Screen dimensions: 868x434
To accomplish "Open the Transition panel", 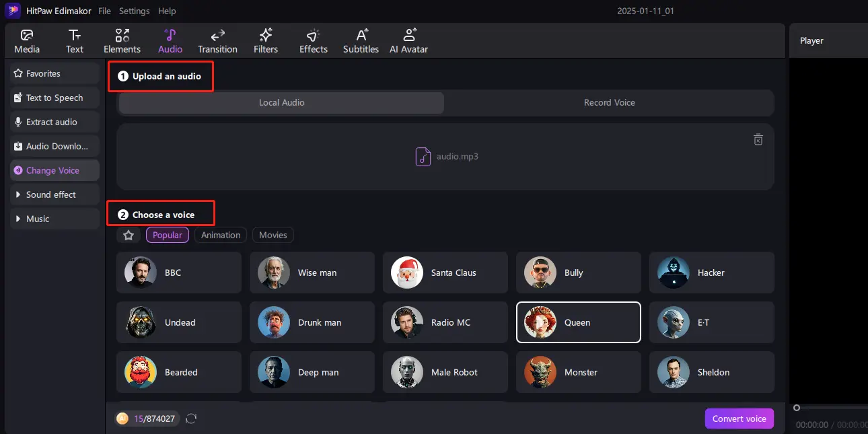I will pyautogui.click(x=217, y=41).
